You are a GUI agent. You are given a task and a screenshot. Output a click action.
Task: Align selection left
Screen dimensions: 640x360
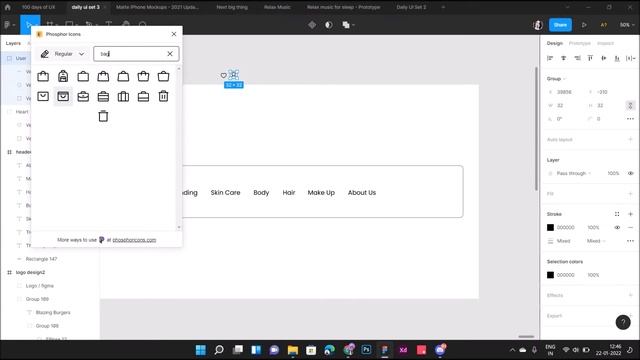pyautogui.click(x=550, y=58)
